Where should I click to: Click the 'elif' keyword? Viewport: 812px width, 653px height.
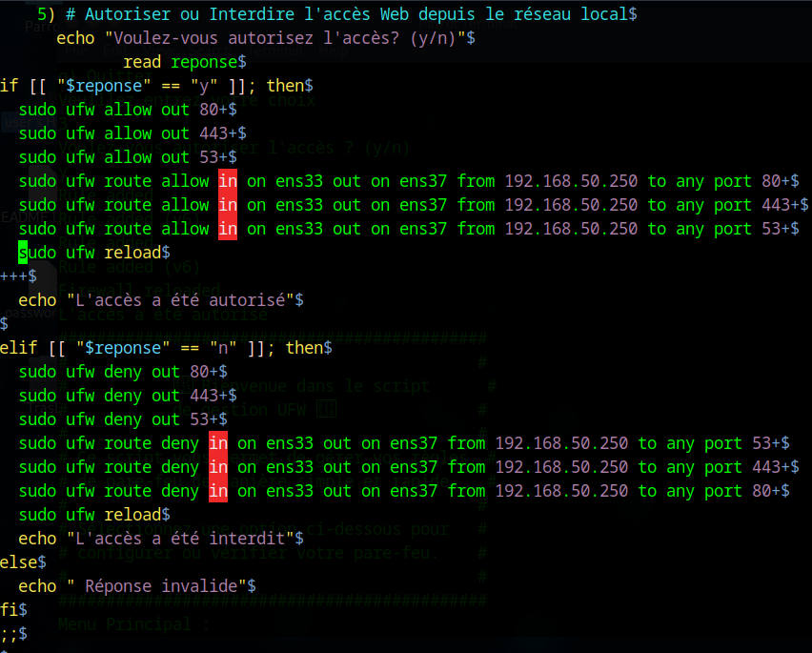click(x=18, y=348)
